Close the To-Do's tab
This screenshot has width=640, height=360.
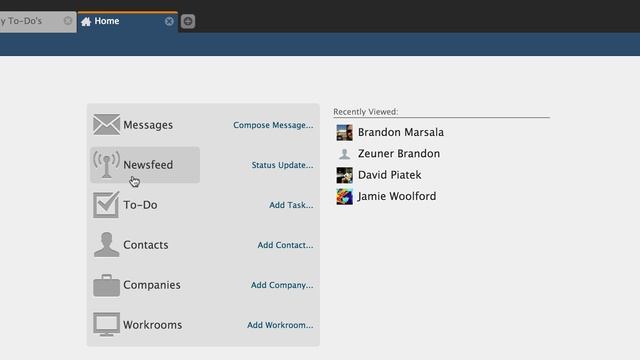coord(68,21)
